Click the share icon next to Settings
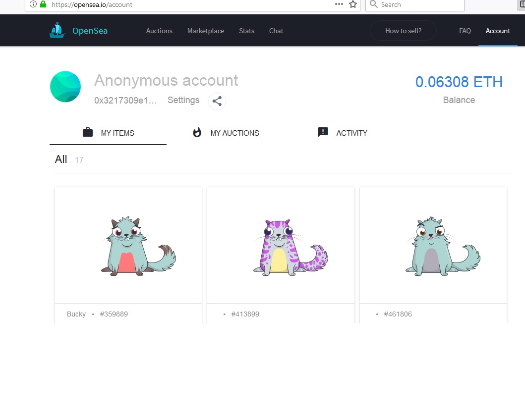The width and height of the screenshot is (525, 420). [x=217, y=101]
